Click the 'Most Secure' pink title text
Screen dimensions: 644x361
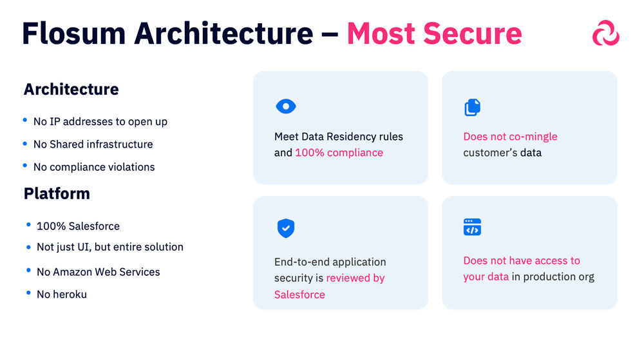coord(435,34)
